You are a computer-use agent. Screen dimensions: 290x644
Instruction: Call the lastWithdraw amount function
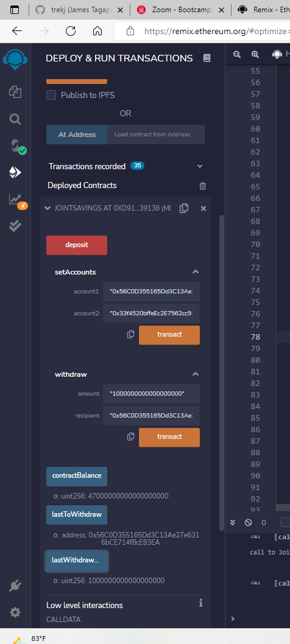pyautogui.click(x=77, y=561)
